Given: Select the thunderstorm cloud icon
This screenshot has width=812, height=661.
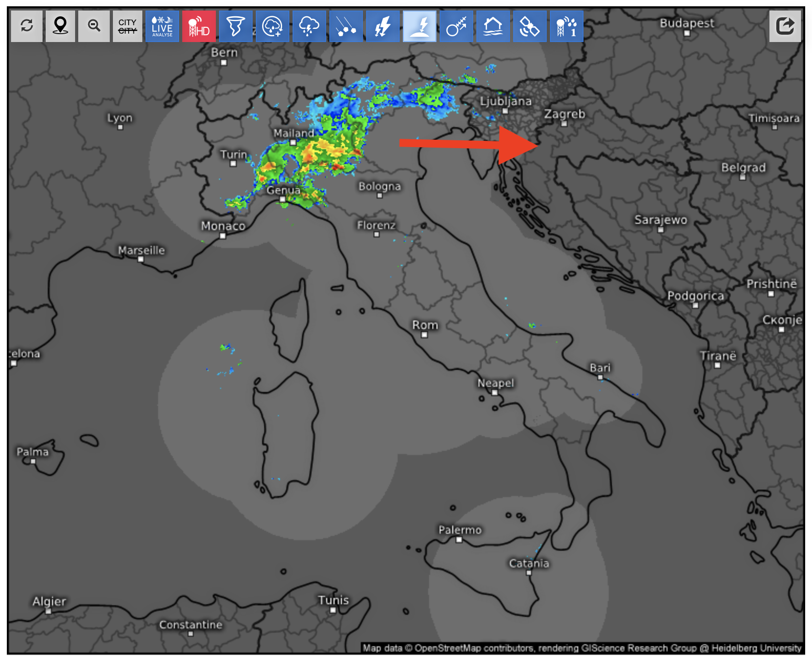Looking at the screenshot, I should point(309,26).
